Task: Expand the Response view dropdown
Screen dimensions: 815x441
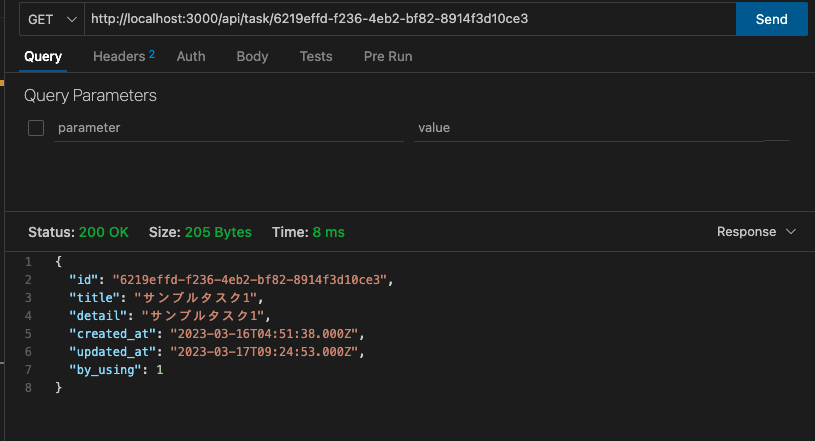Action: [x=756, y=231]
